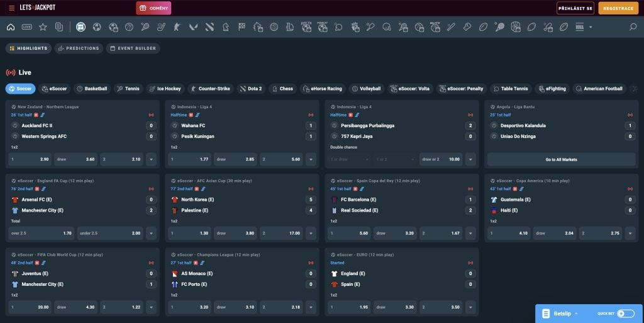Expand more markets for FC Barcelona (E) match
The height and width of the screenshot is (323, 644).
470,233
